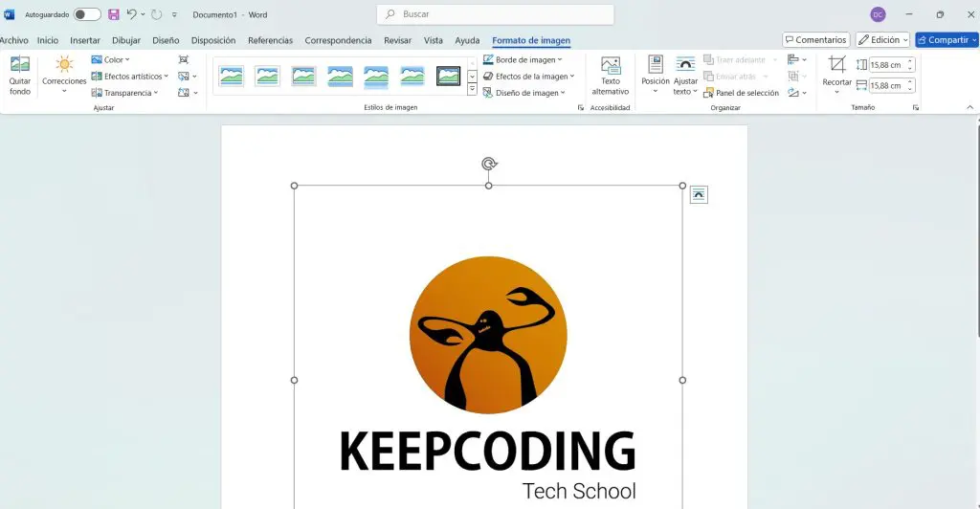
Task: Open the Panel de selección
Action: pyautogui.click(x=741, y=93)
